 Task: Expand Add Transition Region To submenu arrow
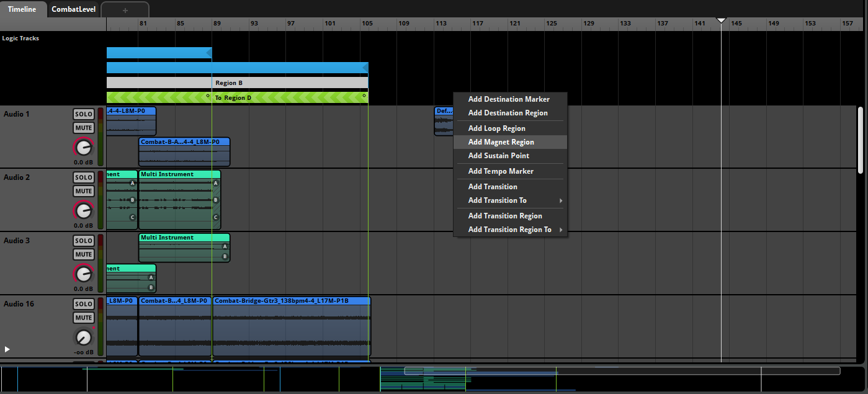coord(561,230)
